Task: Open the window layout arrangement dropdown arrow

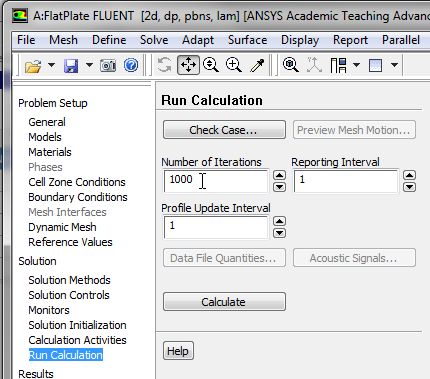Action: (x=356, y=65)
